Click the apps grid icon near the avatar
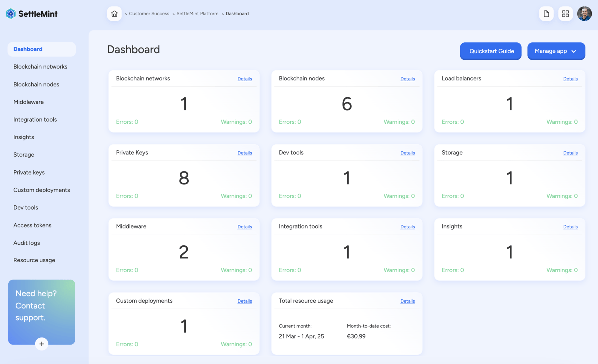Viewport: 598px width, 364px height. pos(565,13)
